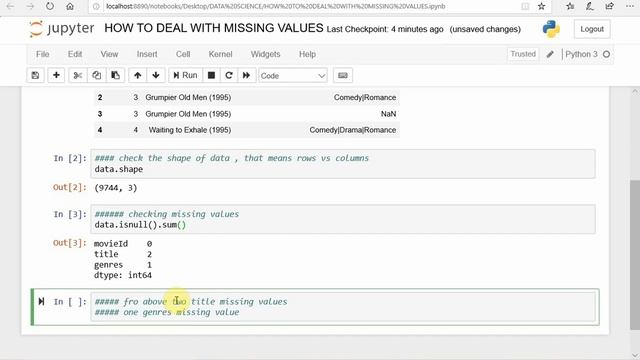Insert a cell below with plus

coord(56,76)
